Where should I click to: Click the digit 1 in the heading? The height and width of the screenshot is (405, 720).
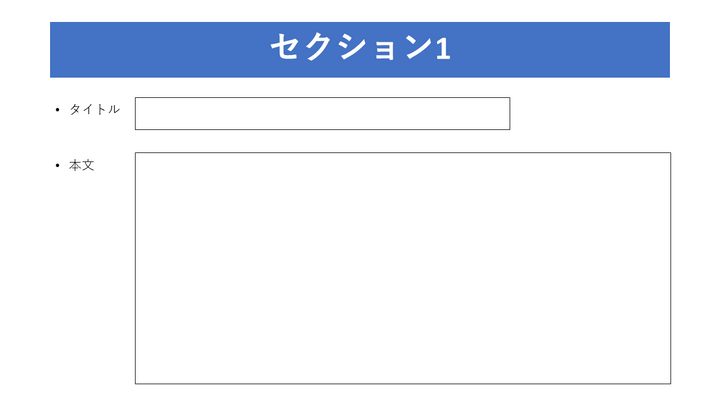coord(443,48)
